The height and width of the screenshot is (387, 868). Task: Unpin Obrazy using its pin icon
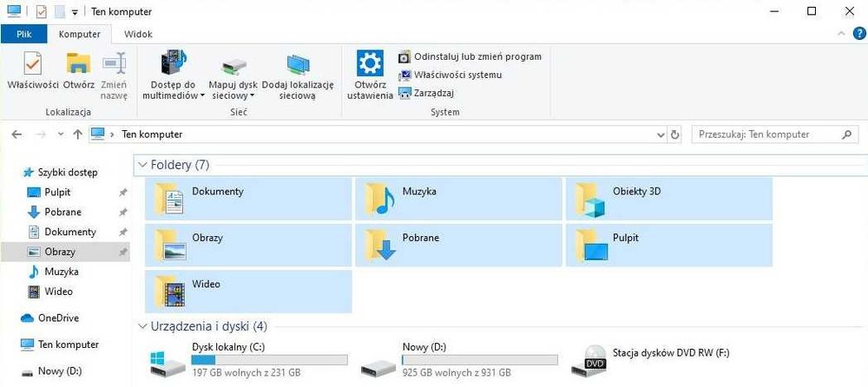pos(123,253)
